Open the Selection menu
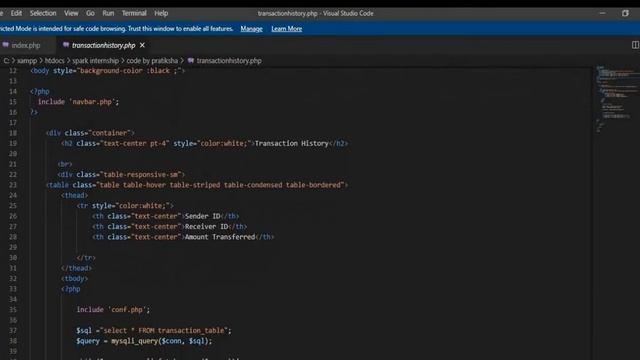Screen dimensions: 640x360 tap(43, 13)
